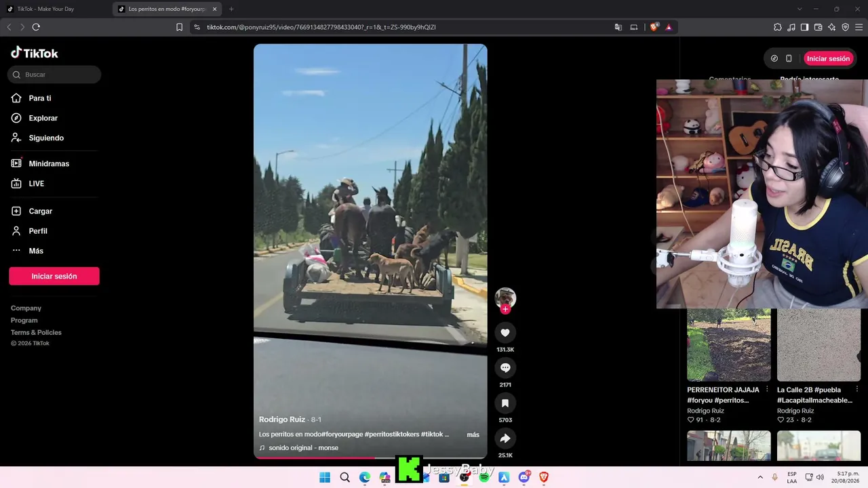Open a new browser tab
Screen dimensions: 868x488
[231, 9]
